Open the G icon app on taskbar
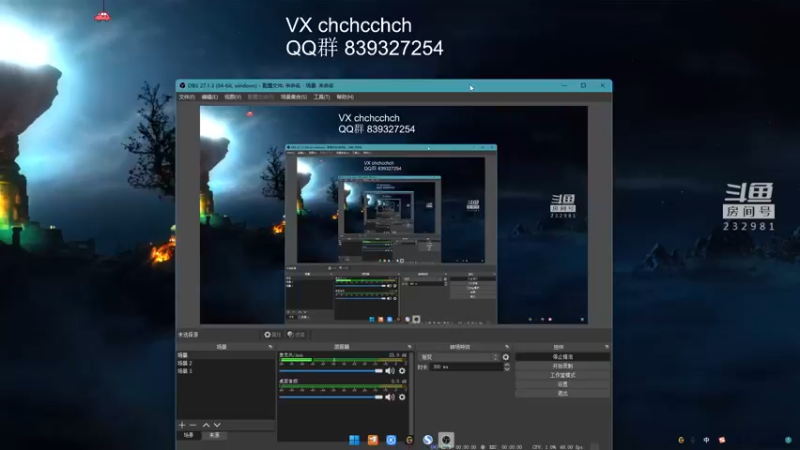This screenshot has width=800, height=450. tap(409, 440)
